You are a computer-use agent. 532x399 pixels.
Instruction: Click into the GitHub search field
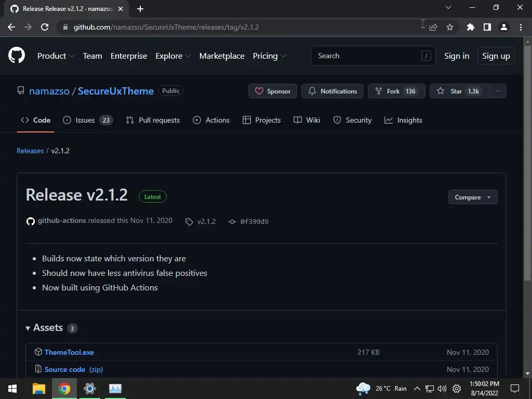click(373, 56)
